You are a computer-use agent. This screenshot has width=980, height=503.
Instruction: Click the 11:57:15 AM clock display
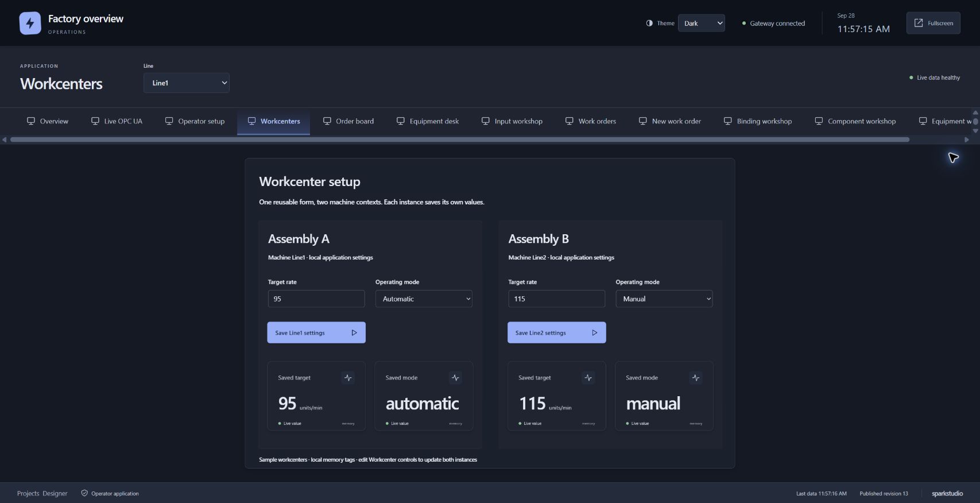click(x=863, y=29)
